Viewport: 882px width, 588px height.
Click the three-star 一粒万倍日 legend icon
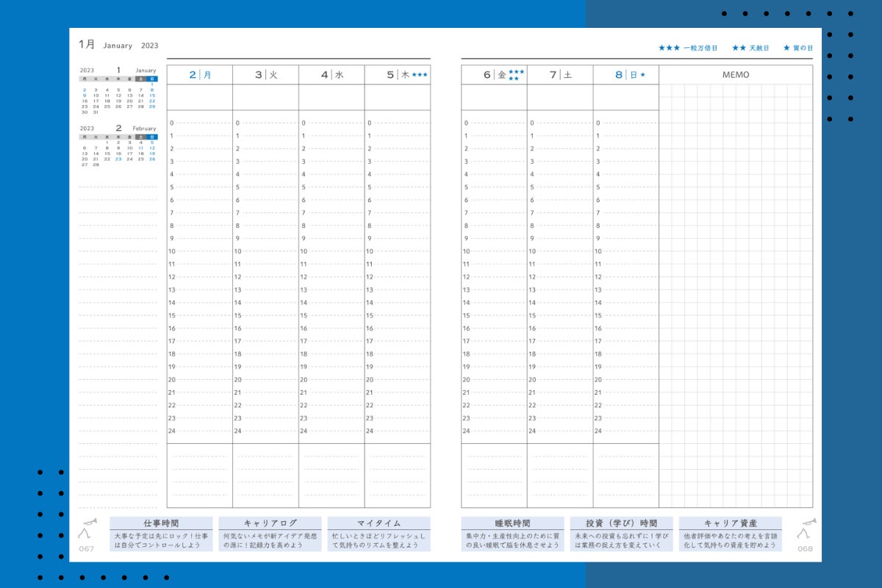669,48
